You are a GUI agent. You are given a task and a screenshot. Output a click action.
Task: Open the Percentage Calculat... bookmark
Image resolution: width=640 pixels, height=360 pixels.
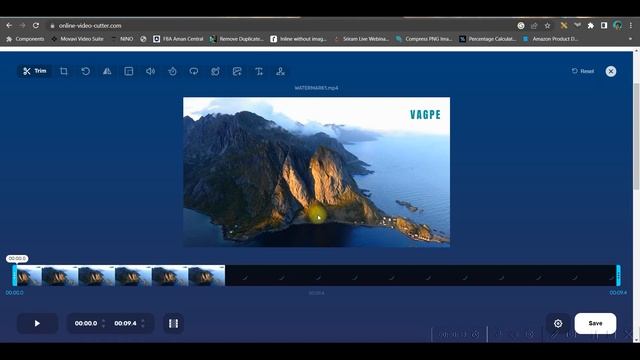pos(487,39)
